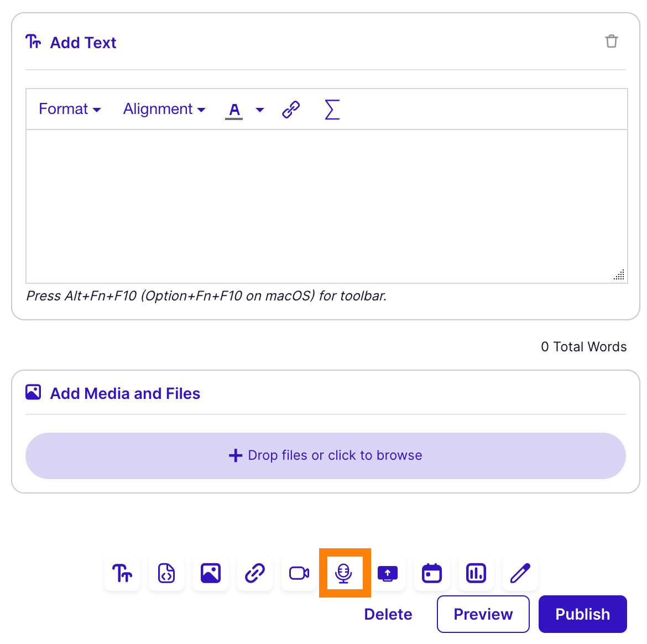
Task: Expand the Alignment dropdown
Action: coord(164,110)
